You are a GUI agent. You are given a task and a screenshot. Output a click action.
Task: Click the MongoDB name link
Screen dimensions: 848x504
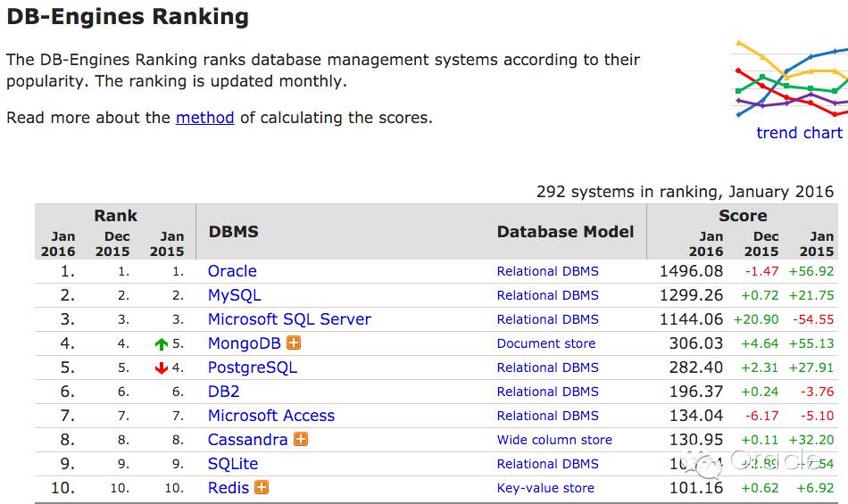tap(245, 343)
